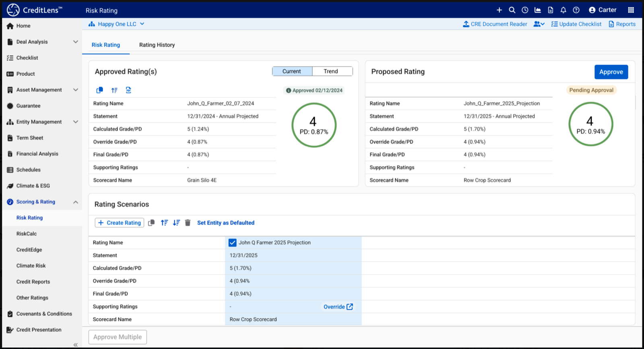
Task: Open the chart analytics icon in header
Action: pos(538,10)
